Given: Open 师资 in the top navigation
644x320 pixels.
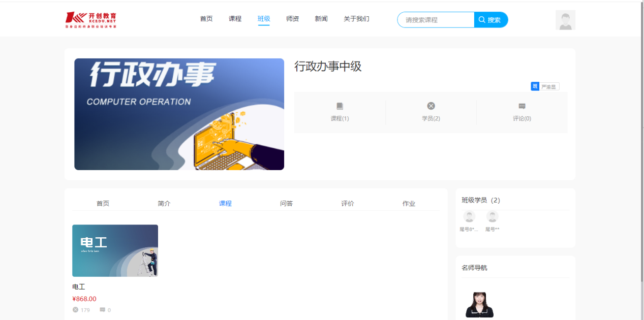Looking at the screenshot, I should click(292, 19).
